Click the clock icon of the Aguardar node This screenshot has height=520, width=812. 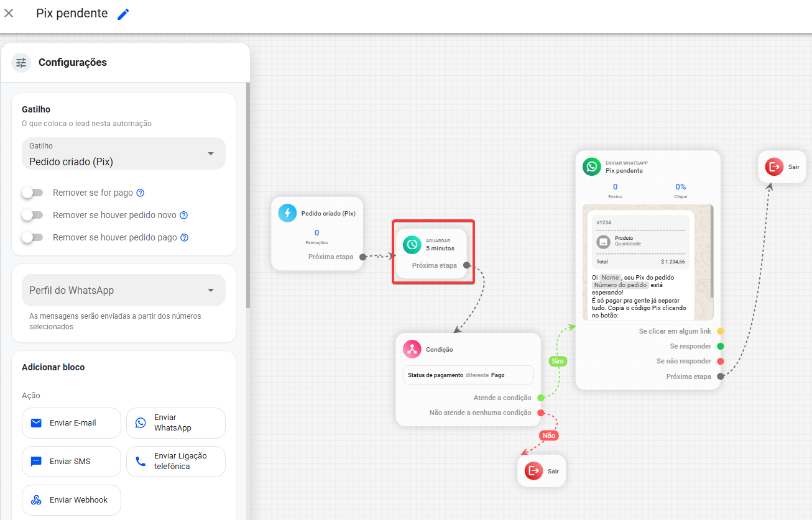(412, 245)
